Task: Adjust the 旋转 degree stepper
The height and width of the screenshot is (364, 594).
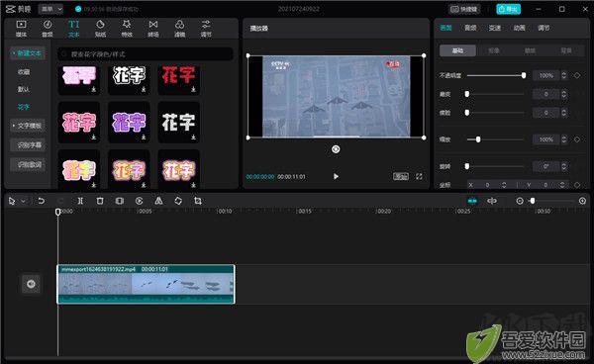Action: 564,166
